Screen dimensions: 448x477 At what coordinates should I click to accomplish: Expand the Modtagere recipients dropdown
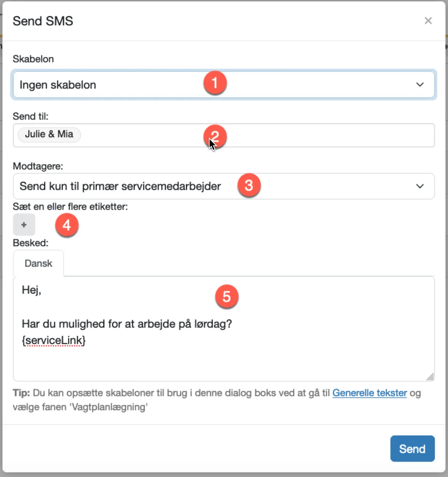coord(224,186)
